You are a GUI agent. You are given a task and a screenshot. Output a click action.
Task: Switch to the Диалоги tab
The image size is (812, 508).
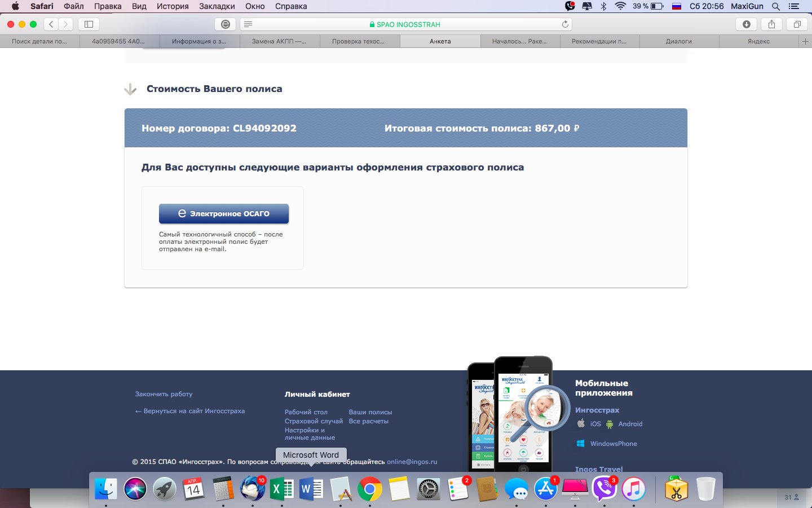click(678, 41)
